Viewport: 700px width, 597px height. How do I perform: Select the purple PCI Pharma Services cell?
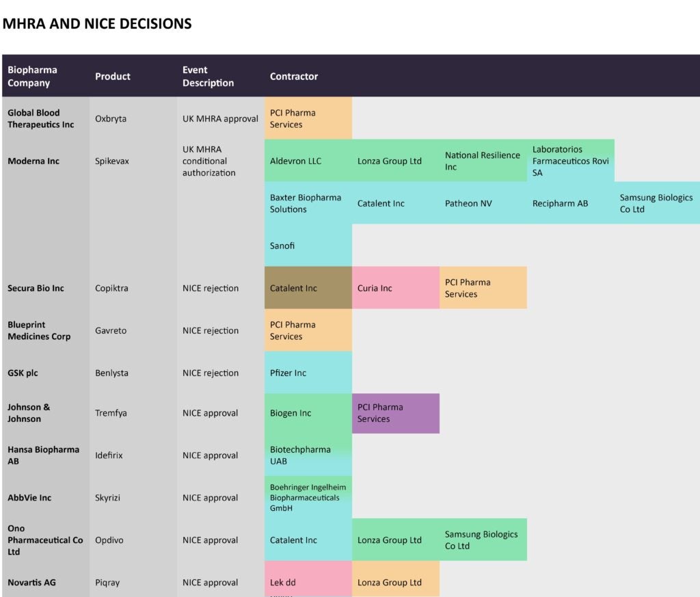pyautogui.click(x=395, y=413)
